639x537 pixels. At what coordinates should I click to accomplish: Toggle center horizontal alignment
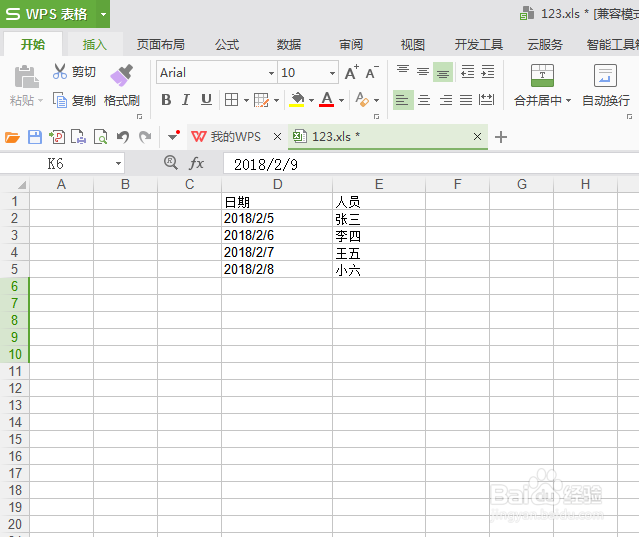pos(424,100)
